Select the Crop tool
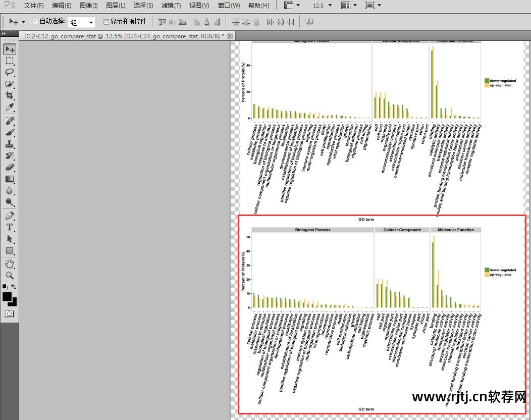 tap(10, 96)
